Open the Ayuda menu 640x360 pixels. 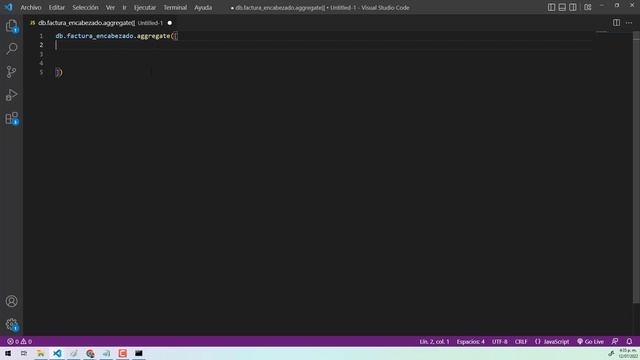pyautogui.click(x=203, y=7)
